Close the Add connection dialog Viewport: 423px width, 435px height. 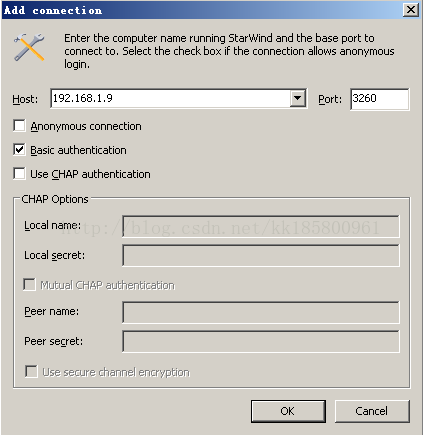click(x=411, y=10)
